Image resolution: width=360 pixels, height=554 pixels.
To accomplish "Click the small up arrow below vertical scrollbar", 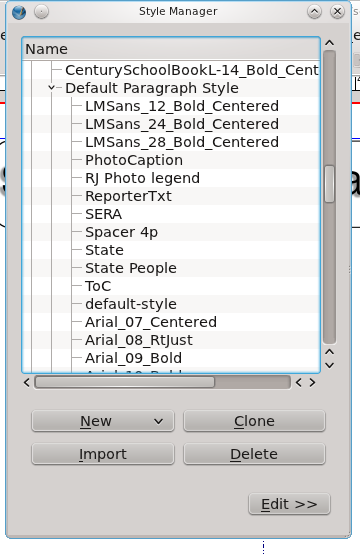I will click(x=329, y=352).
